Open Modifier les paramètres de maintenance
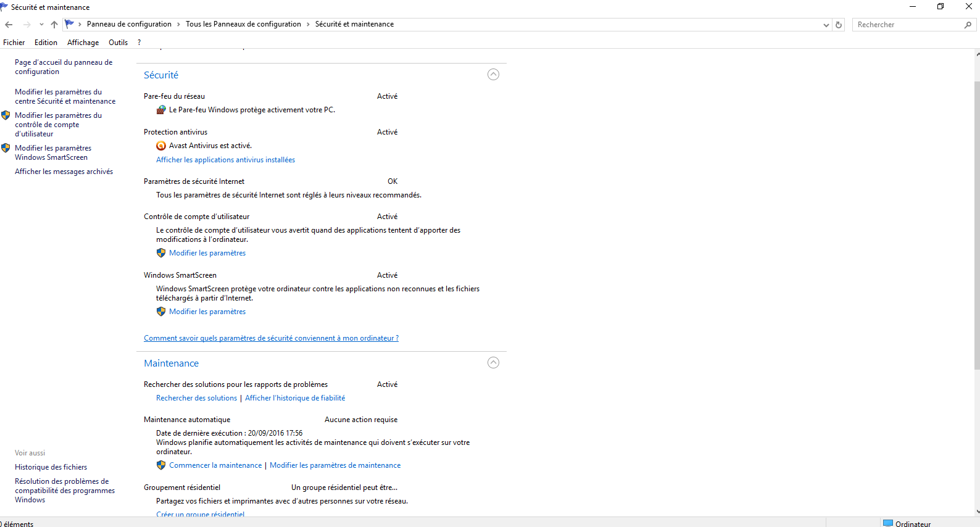980x527 pixels. pyautogui.click(x=335, y=465)
